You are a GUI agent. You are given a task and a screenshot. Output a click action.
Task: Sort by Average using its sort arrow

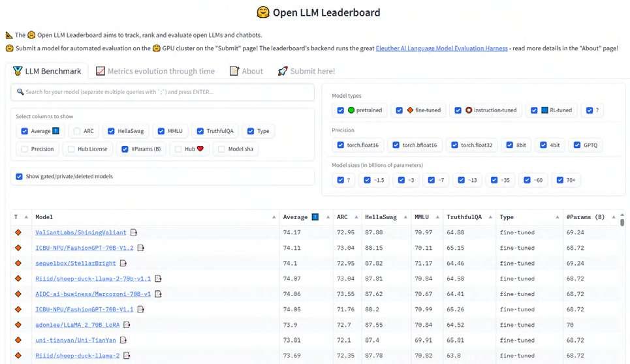[328, 217]
